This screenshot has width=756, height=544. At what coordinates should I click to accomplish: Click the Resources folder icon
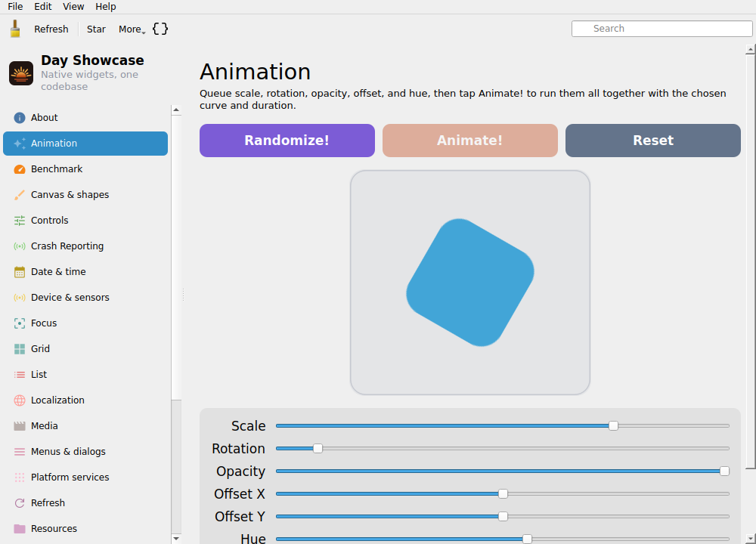point(20,529)
